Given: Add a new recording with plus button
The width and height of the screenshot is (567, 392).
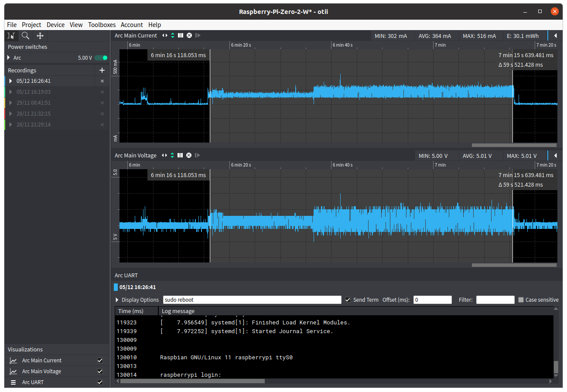Looking at the screenshot, I should pos(102,70).
